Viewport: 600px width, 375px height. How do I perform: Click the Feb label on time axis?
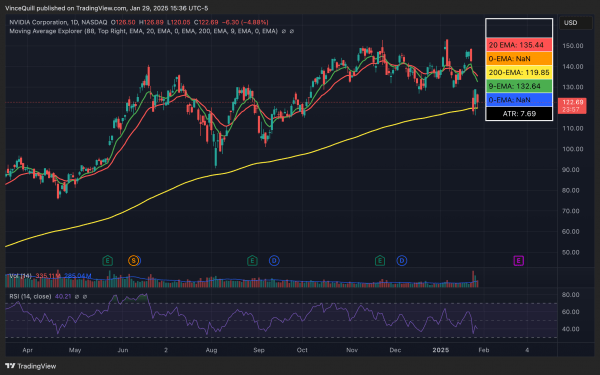(484, 350)
